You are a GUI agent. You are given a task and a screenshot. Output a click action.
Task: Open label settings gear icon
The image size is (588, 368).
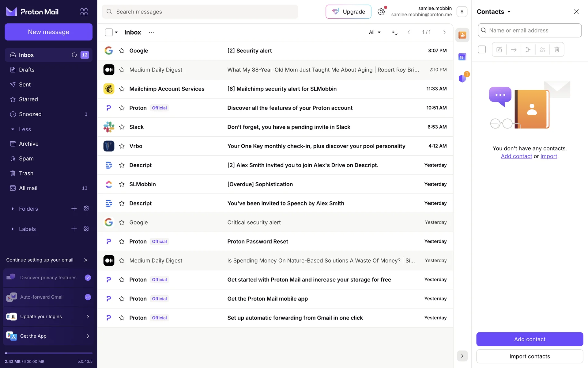(x=86, y=229)
